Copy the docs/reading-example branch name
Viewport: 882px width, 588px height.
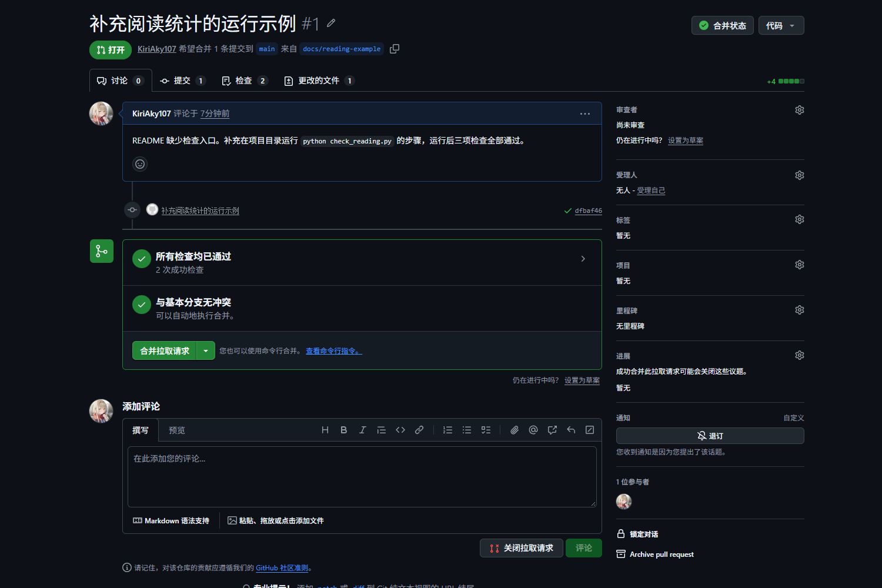pos(395,49)
